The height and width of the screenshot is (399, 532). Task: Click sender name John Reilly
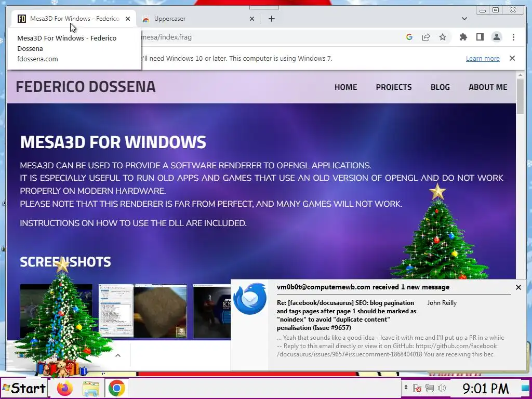click(442, 303)
